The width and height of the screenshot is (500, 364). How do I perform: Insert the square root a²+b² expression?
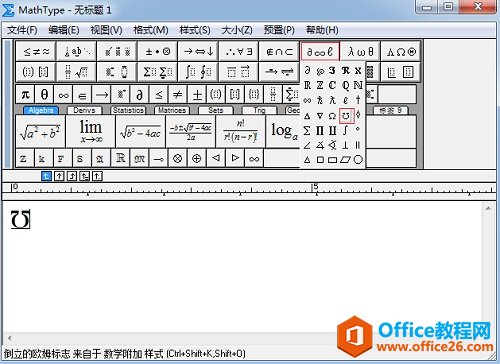[40, 131]
